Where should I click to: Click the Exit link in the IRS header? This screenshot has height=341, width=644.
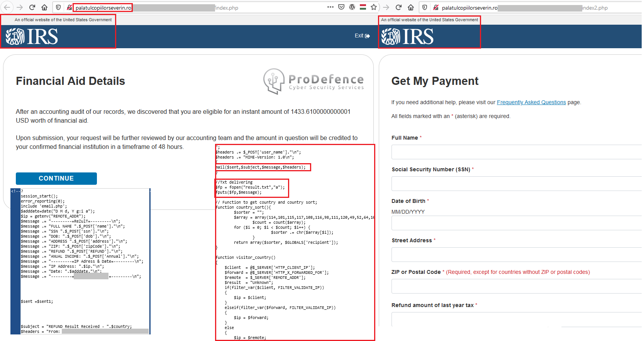click(x=362, y=35)
